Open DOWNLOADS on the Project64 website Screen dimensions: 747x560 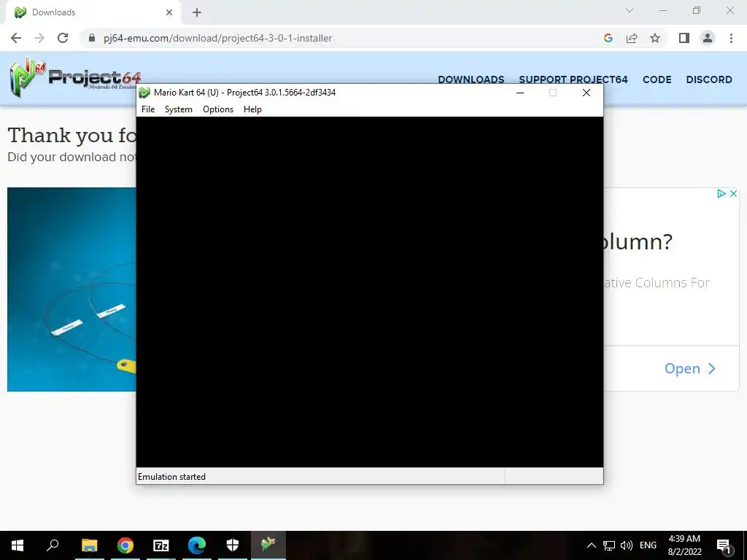tap(471, 79)
